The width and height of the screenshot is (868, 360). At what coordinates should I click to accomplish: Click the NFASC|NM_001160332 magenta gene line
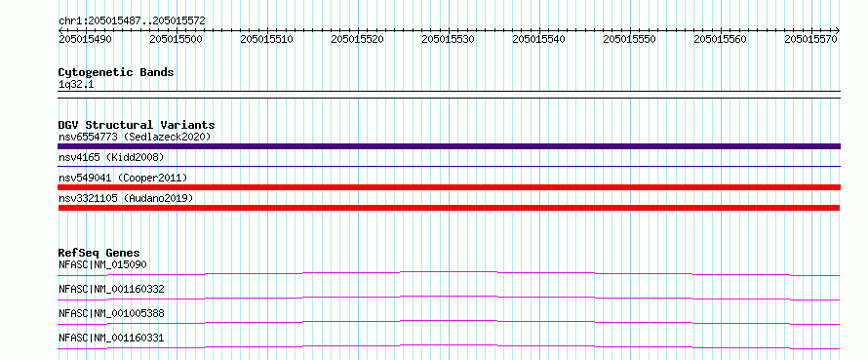tap(449, 298)
